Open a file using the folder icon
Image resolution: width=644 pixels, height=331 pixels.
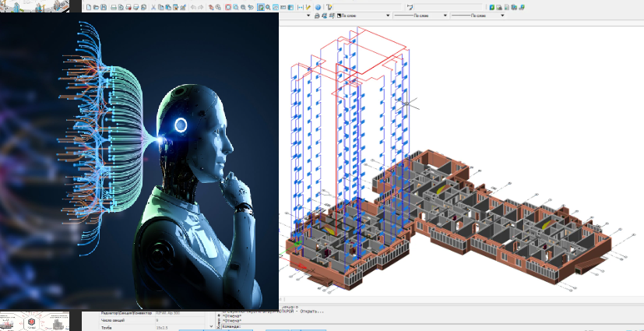pos(96,7)
